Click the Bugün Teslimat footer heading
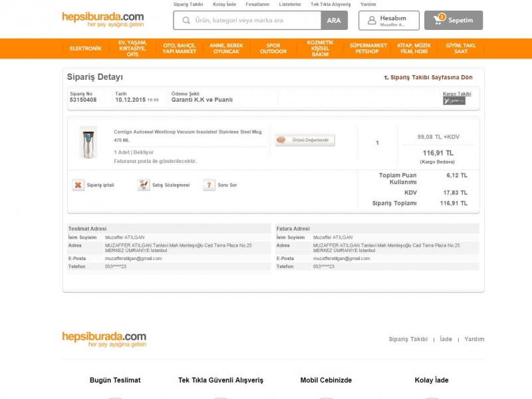This screenshot has height=399, width=532. click(115, 380)
